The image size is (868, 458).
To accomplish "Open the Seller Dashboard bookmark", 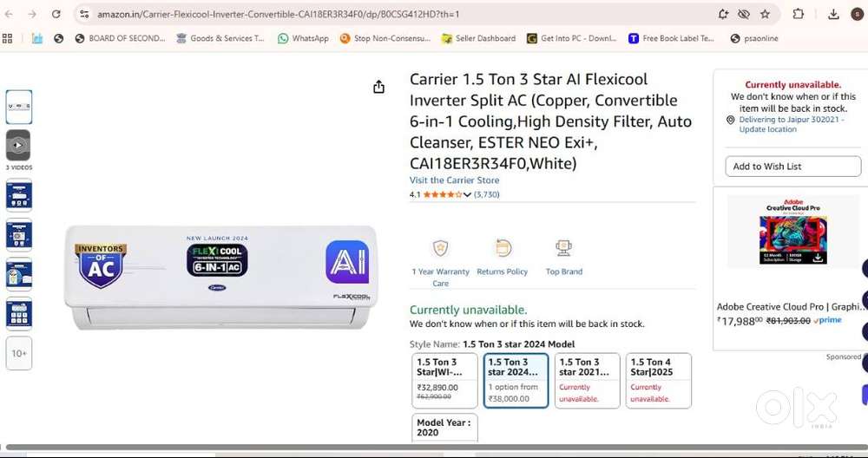I will (x=478, y=38).
